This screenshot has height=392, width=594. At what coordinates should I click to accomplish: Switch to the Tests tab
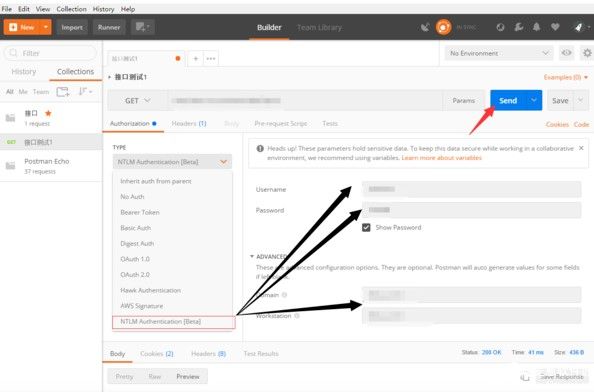click(x=330, y=123)
